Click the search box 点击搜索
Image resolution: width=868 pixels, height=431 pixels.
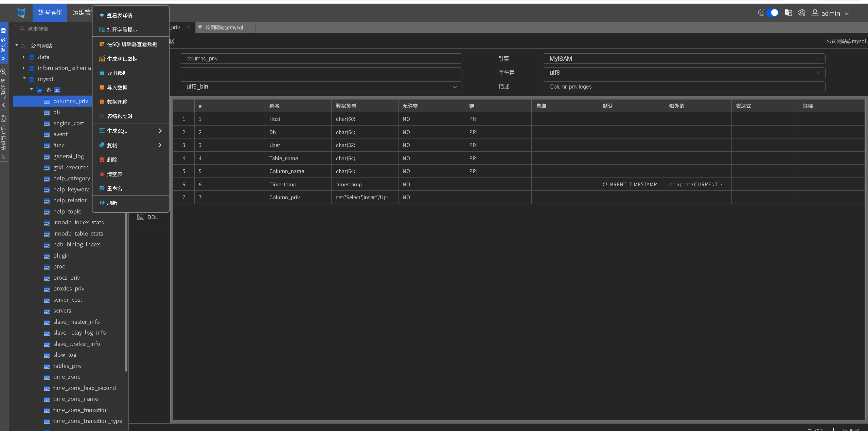51,29
